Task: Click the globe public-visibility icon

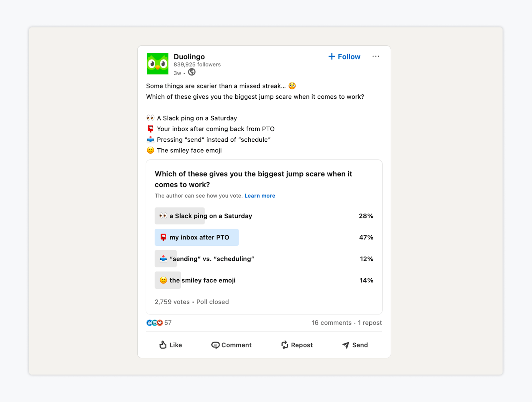Action: tap(192, 72)
